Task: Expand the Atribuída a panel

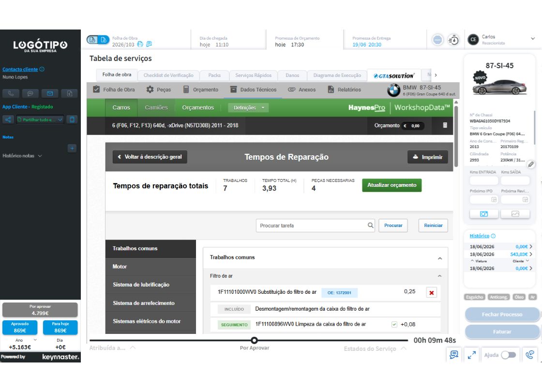Action: click(x=112, y=348)
